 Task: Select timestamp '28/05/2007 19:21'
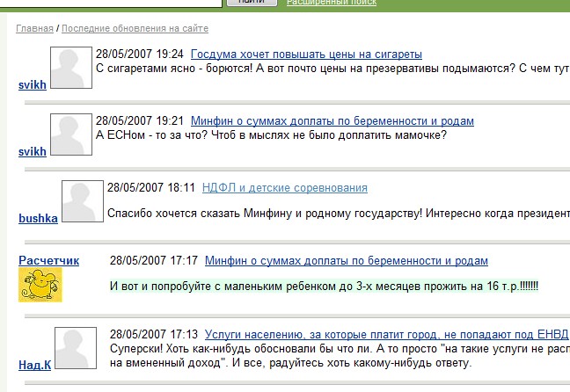pos(140,121)
